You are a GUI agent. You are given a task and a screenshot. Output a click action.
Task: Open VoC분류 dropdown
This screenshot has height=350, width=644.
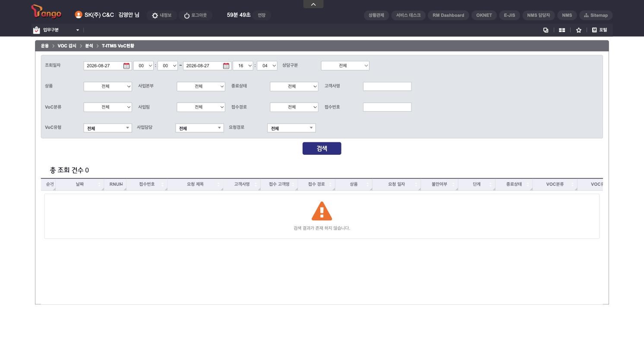(x=108, y=107)
